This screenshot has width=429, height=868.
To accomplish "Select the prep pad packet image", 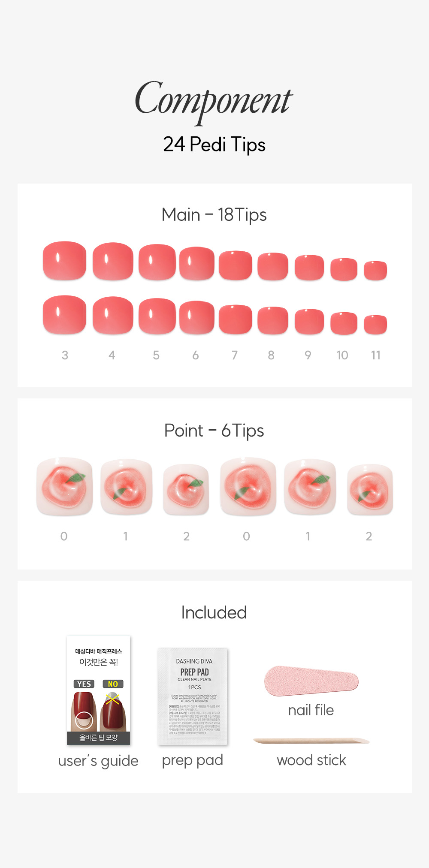I will (193, 696).
